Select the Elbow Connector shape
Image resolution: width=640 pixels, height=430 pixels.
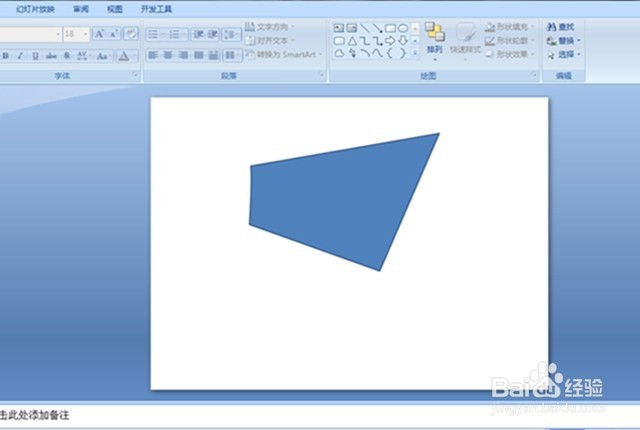click(364, 41)
